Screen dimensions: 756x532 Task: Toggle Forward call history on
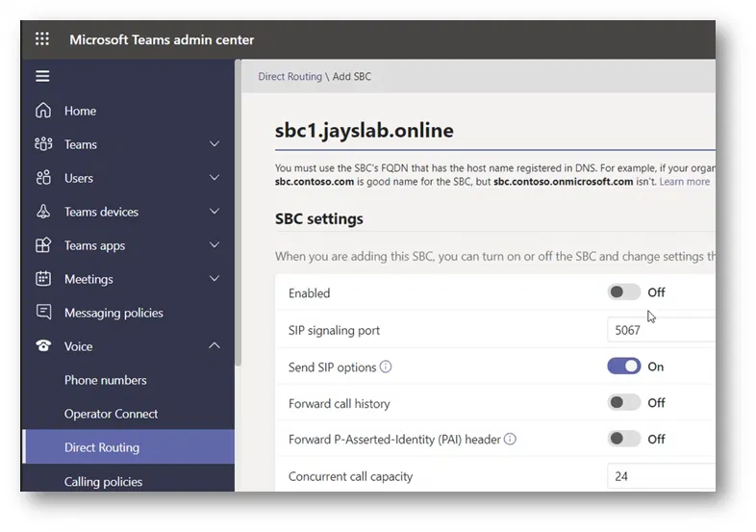(x=623, y=403)
